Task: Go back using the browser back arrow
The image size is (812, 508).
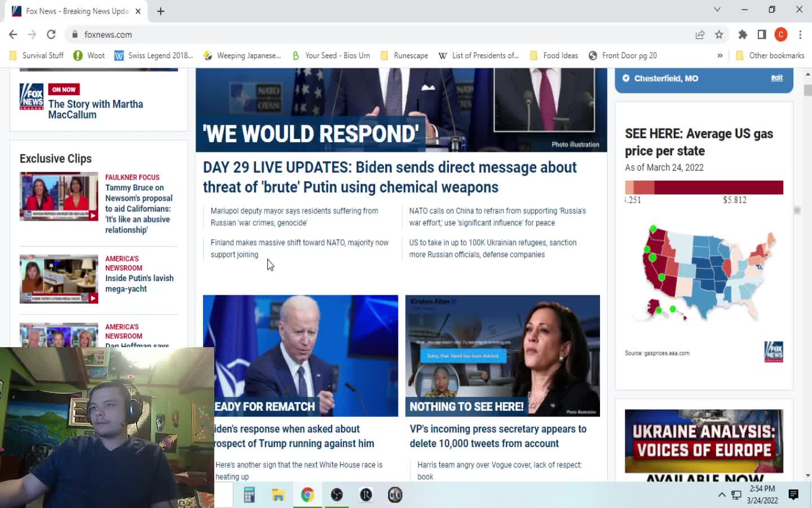Action: tap(13, 34)
